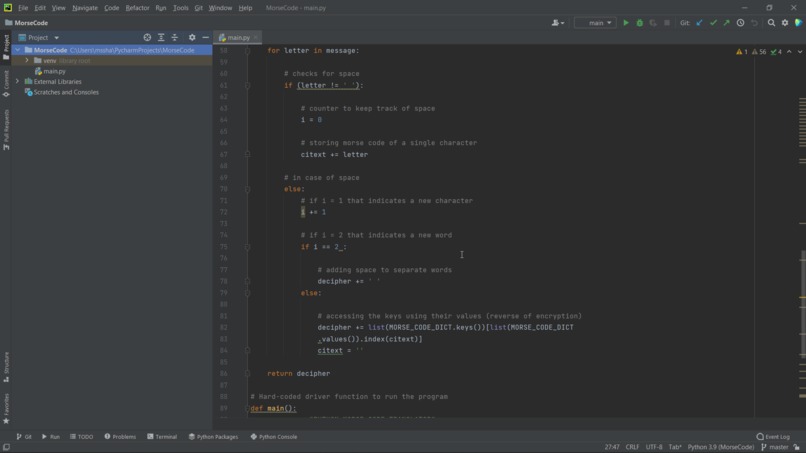Open IDE settings gear in toolbar
This screenshot has width=806, height=453.
(785, 23)
